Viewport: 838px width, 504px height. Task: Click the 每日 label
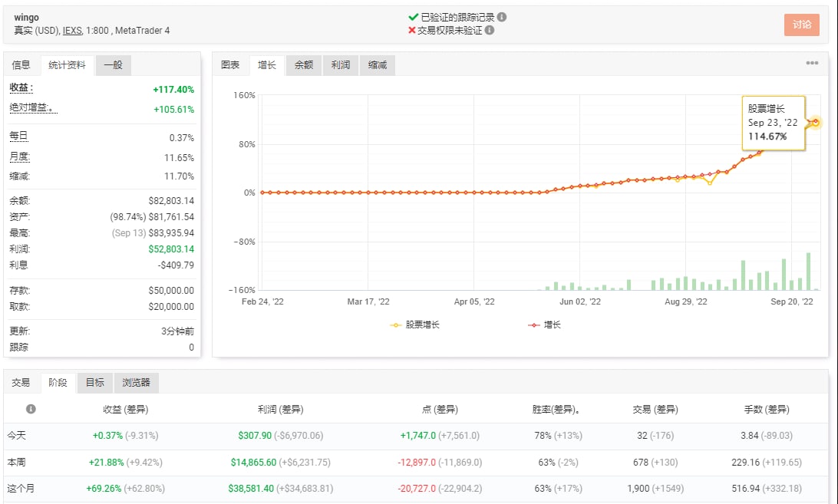[18, 137]
